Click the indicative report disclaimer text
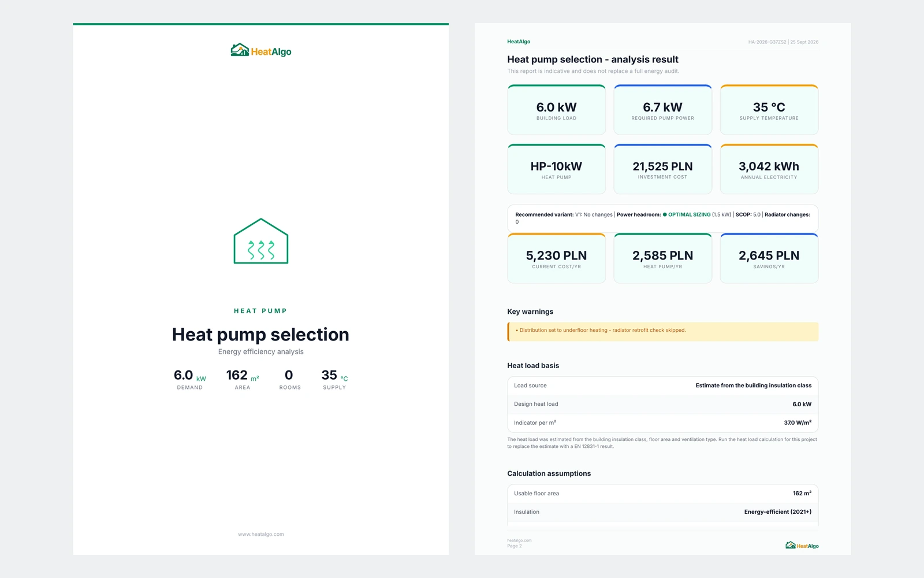924x578 pixels. coord(593,71)
